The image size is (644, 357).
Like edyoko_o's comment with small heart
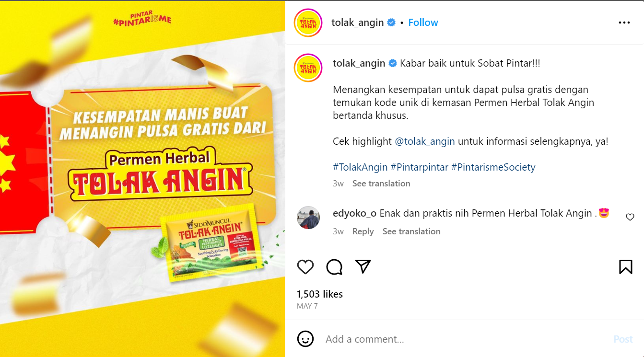point(630,217)
